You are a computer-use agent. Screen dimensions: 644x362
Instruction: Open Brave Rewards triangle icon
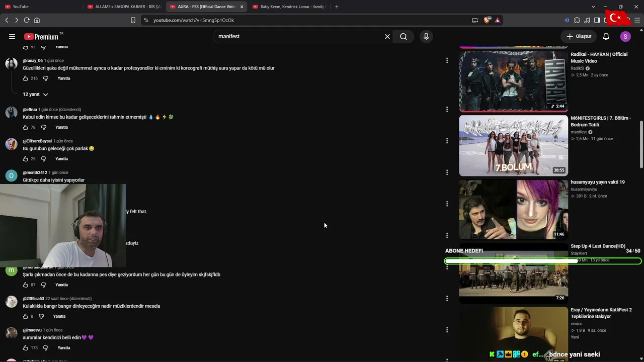click(497, 20)
